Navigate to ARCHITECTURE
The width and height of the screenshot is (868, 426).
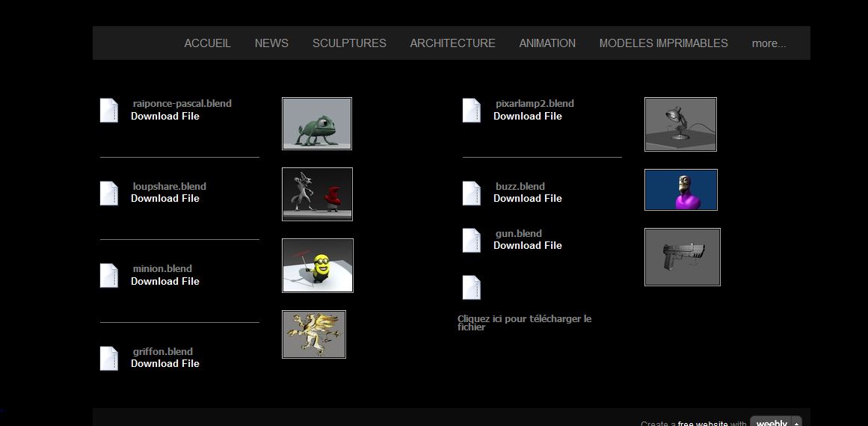click(453, 43)
